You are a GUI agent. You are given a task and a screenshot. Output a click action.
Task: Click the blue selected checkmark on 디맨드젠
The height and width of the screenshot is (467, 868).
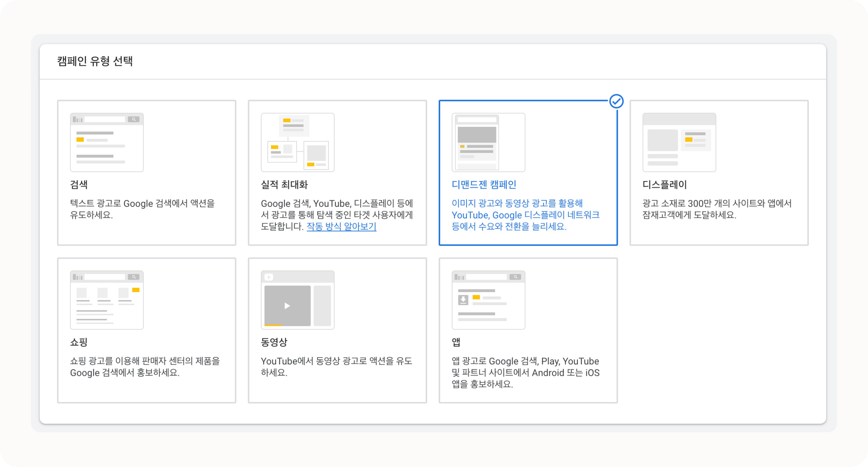616,101
